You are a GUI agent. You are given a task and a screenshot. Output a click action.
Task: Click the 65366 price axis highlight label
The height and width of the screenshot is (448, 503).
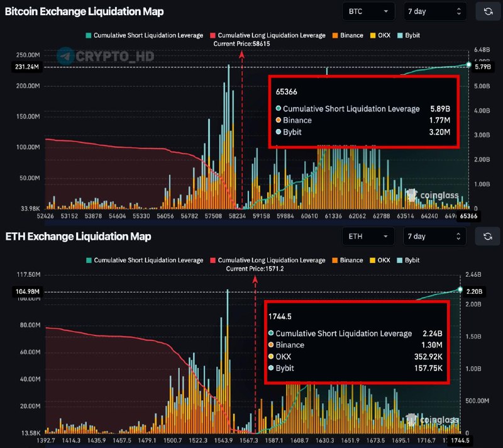tap(468, 216)
